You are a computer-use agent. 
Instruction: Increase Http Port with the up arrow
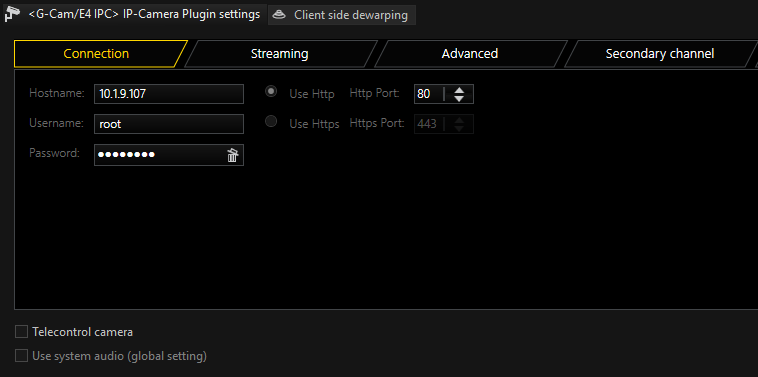click(x=459, y=90)
